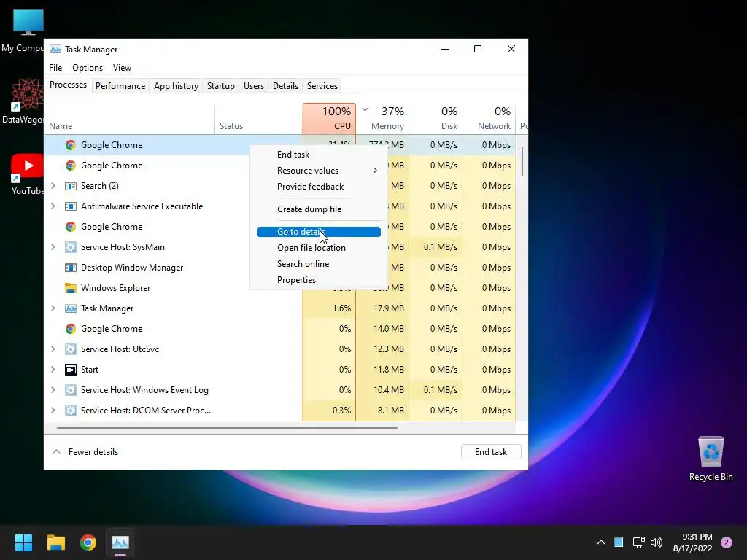This screenshot has width=747, height=560.
Task: Expand the Start process group
Action: [x=53, y=370]
